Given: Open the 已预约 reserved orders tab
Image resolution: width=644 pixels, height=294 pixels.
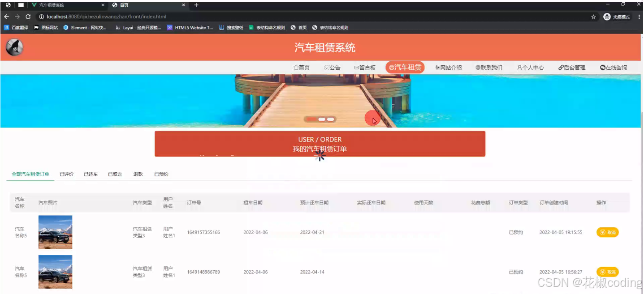Looking at the screenshot, I should [161, 174].
